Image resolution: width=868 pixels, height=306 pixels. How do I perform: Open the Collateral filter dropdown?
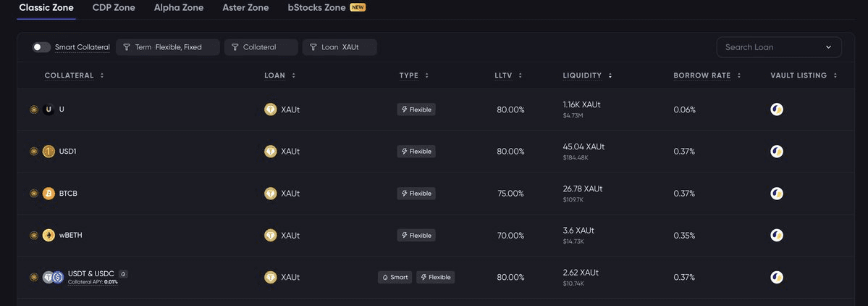tap(261, 47)
